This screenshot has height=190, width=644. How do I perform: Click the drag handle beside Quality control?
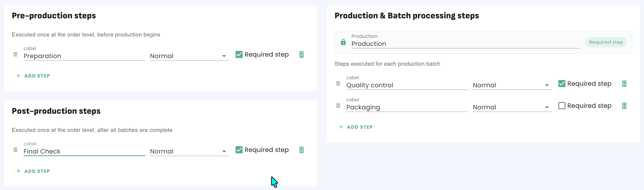(338, 84)
